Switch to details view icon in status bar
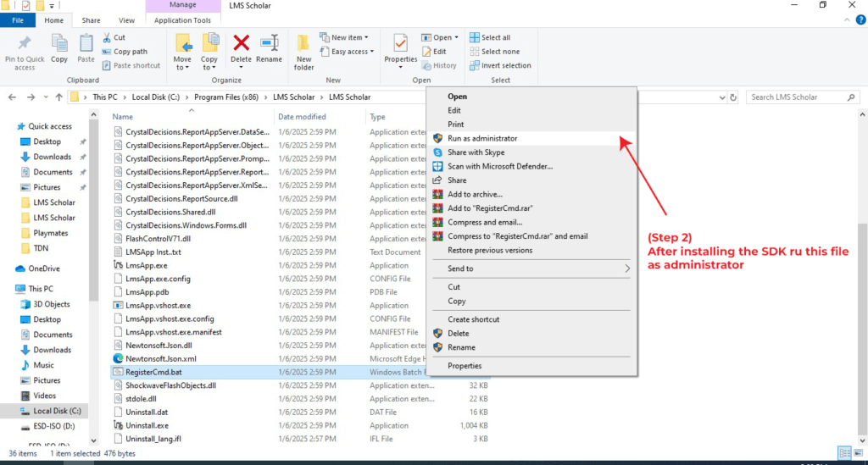The image size is (868, 465). click(844, 453)
